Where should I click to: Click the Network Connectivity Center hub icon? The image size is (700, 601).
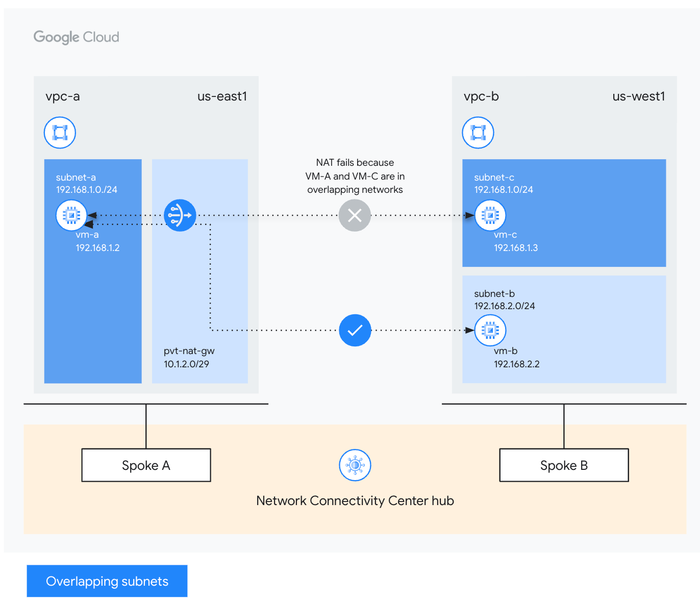coord(355,465)
